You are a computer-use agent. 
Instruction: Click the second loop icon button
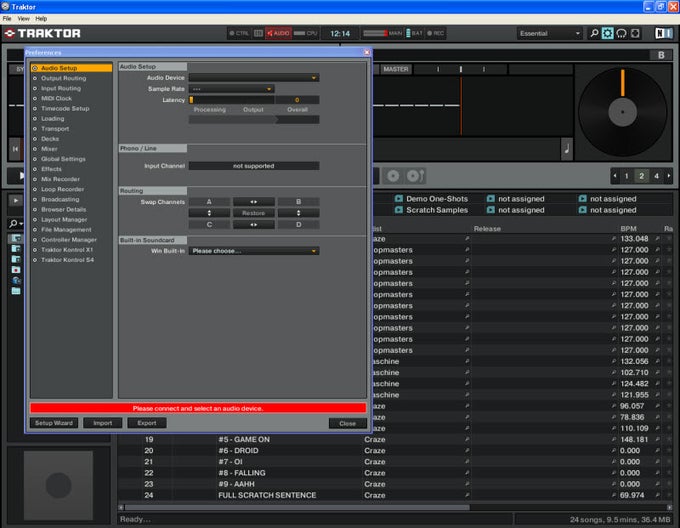[x=415, y=176]
